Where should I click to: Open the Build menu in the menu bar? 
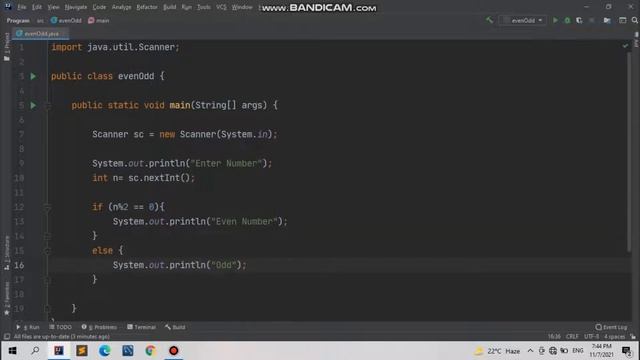(169, 7)
